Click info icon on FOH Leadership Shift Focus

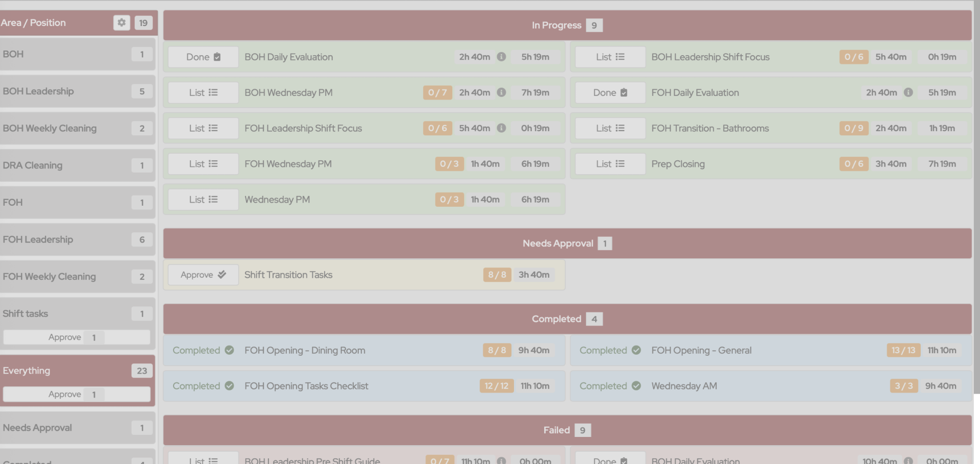pos(501,128)
